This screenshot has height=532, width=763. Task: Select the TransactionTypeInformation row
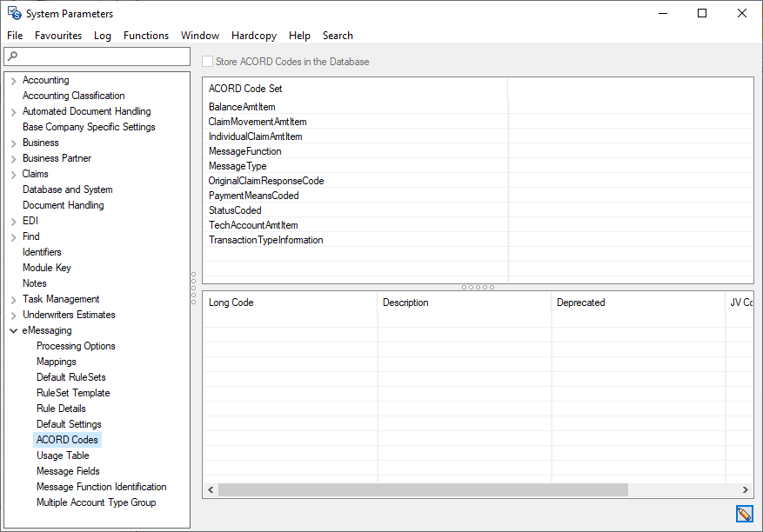point(265,240)
